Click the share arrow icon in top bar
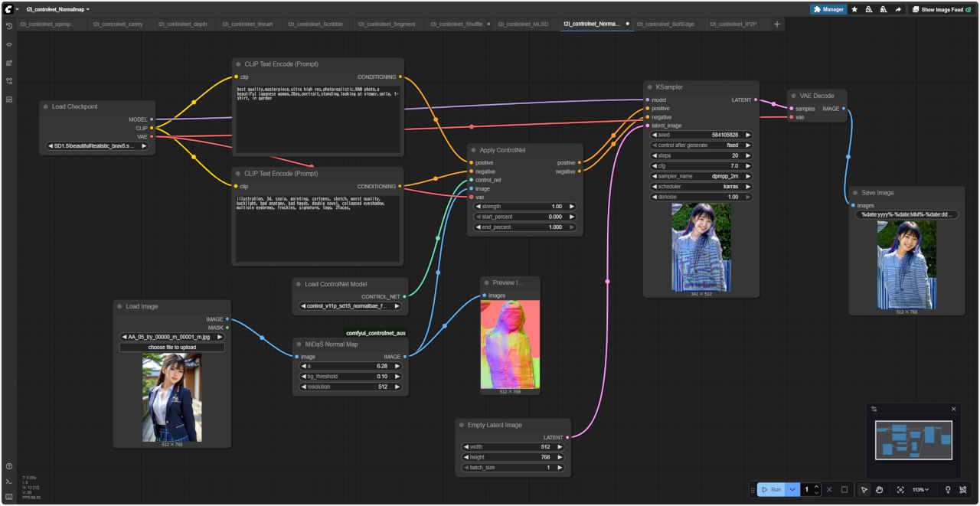This screenshot has width=980, height=506. click(x=897, y=10)
